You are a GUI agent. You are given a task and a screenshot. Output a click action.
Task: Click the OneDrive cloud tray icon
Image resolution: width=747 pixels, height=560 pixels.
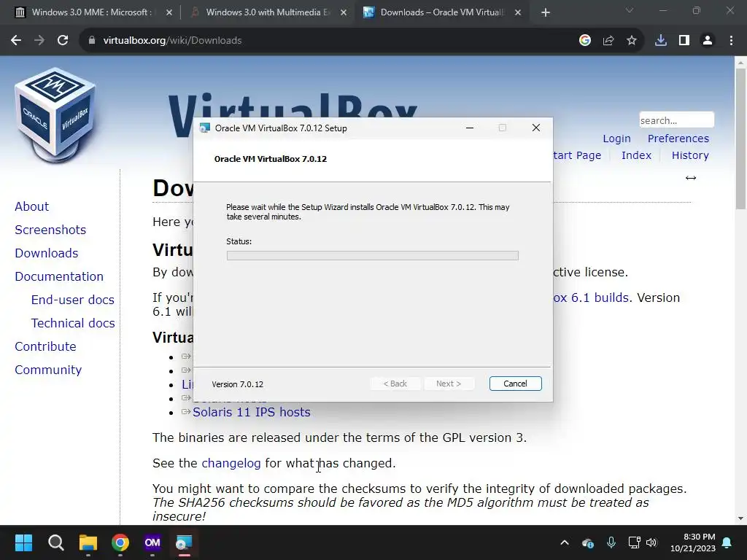point(588,542)
